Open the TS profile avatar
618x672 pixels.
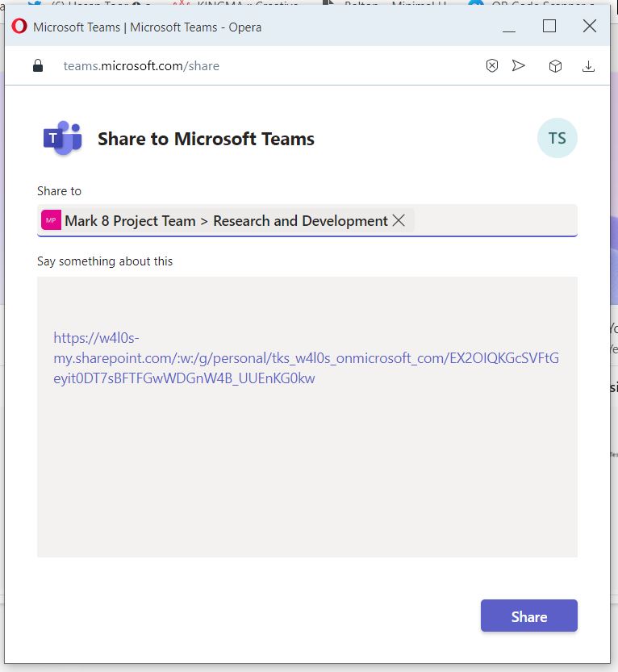pyautogui.click(x=557, y=138)
